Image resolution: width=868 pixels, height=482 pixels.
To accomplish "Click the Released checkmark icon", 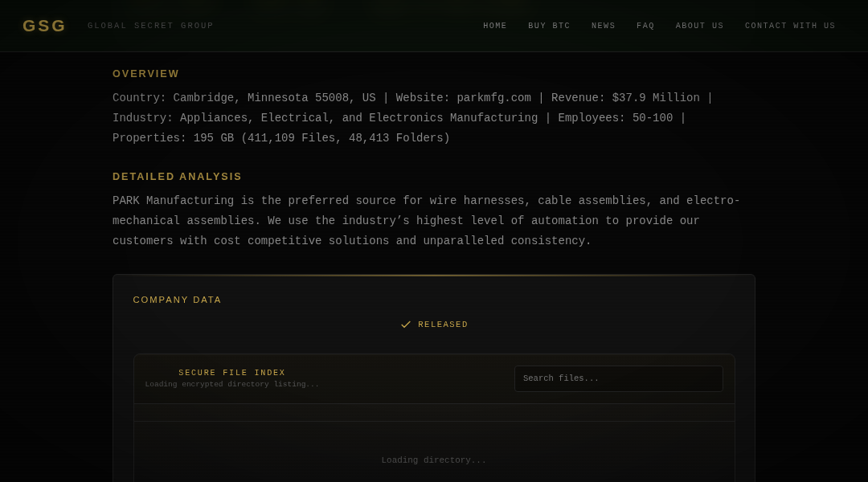I will point(406,325).
